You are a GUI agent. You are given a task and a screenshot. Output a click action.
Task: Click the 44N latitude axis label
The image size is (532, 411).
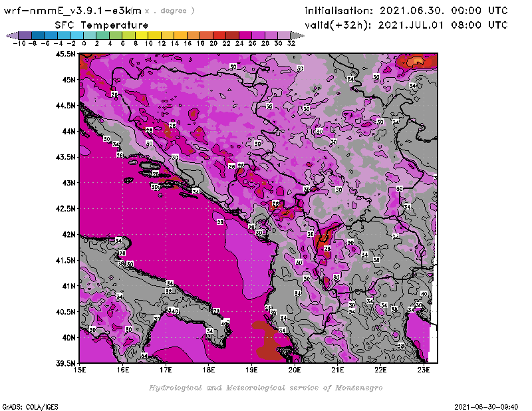[x=68, y=131]
